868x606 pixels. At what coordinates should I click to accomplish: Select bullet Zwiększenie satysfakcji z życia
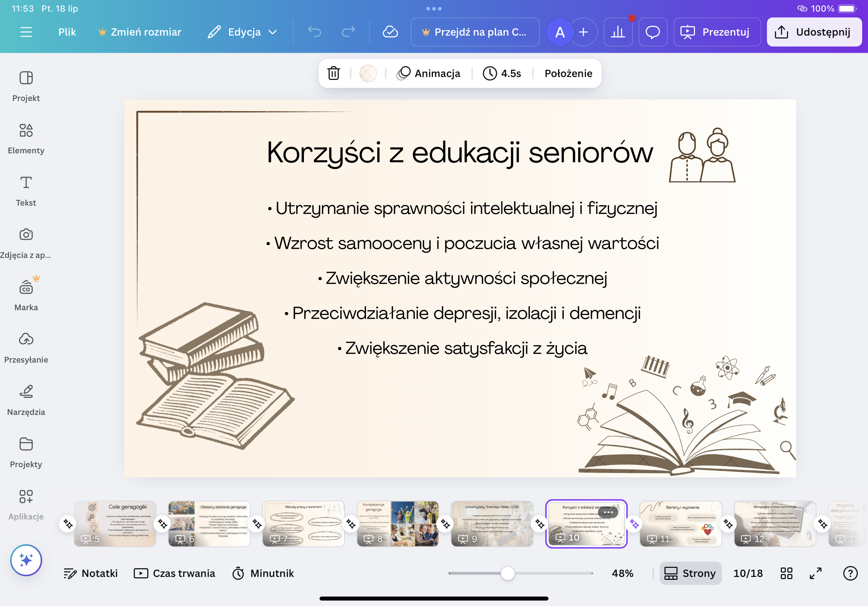[463, 348]
